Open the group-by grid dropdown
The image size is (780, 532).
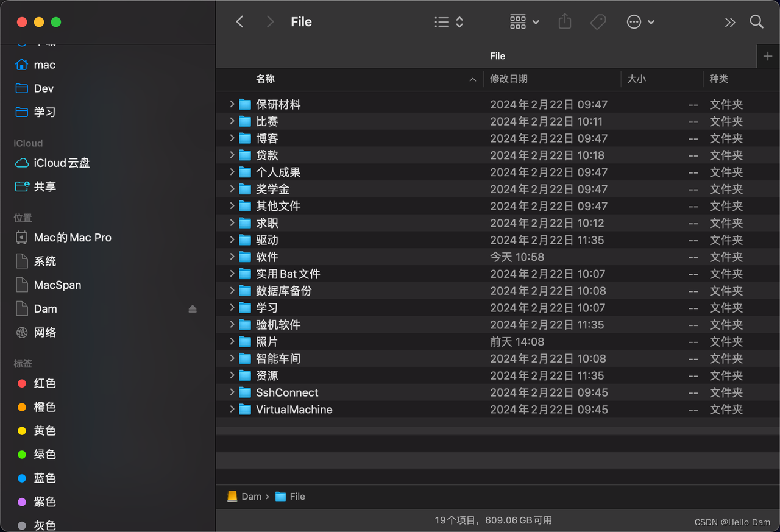tap(524, 22)
